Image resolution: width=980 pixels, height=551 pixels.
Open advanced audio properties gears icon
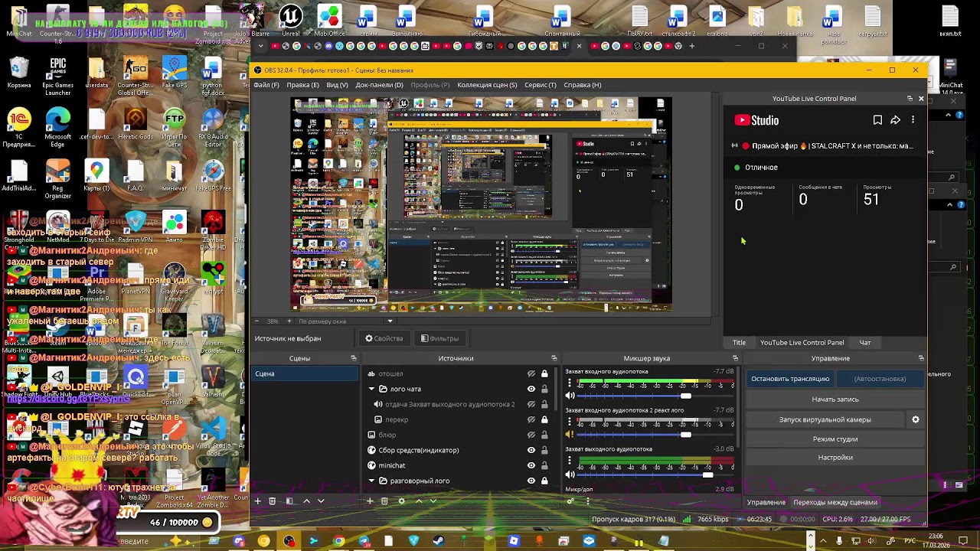(570, 501)
